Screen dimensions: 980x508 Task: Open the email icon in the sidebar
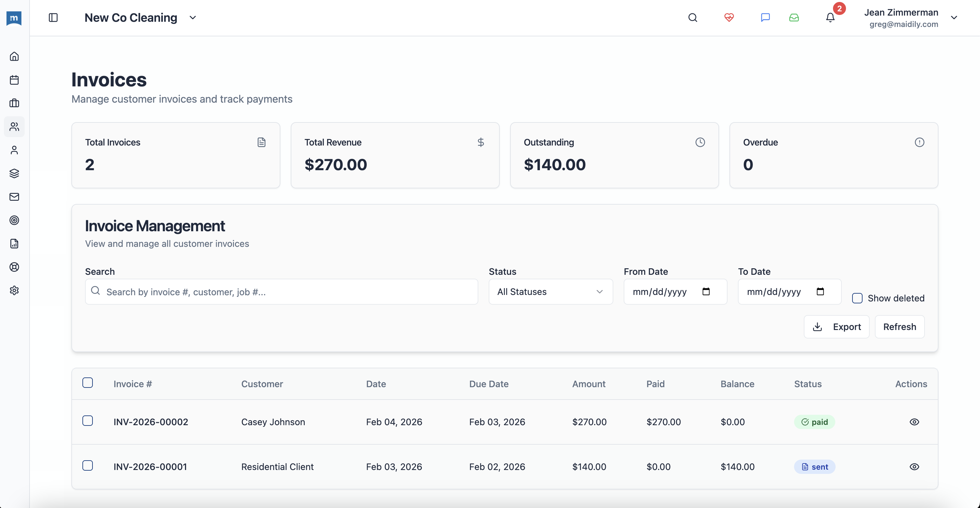point(14,197)
